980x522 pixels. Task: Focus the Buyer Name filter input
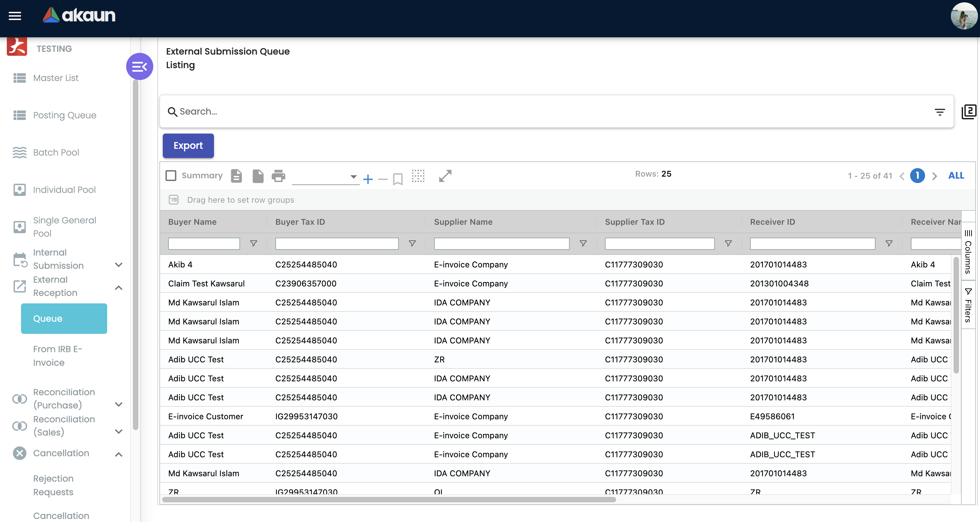tap(204, 243)
